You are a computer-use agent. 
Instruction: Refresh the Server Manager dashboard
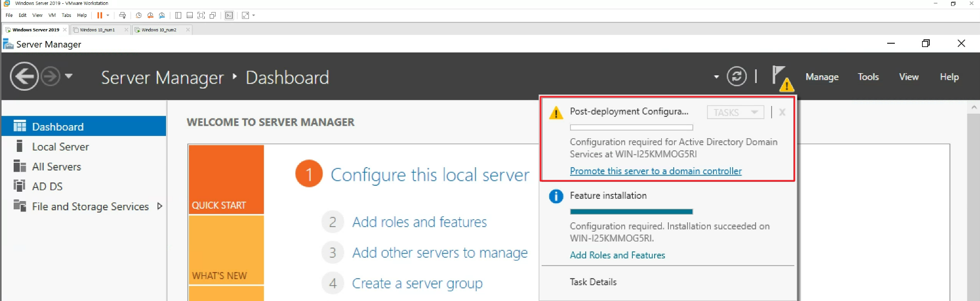737,76
